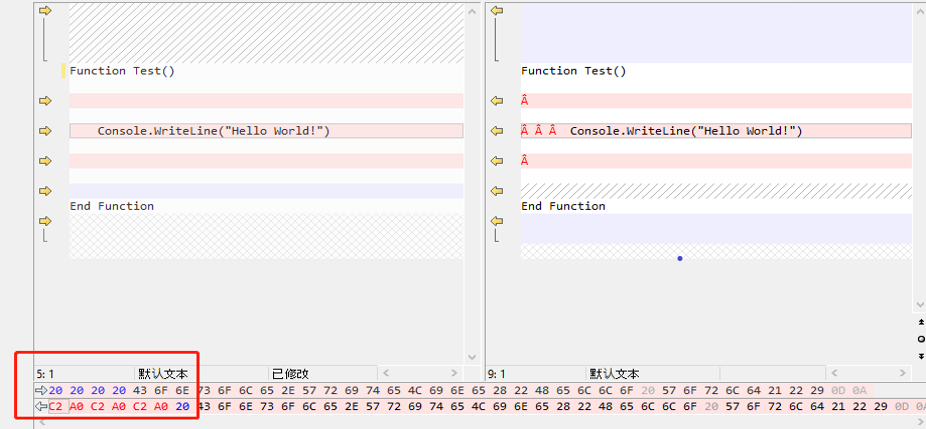926x429 pixels.
Task: Click first blue '20' byte in top hex row
Action: pyautogui.click(x=56, y=391)
